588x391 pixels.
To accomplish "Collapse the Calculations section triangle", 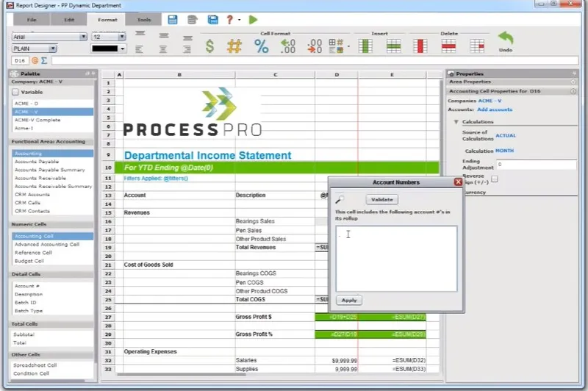I will click(x=456, y=122).
